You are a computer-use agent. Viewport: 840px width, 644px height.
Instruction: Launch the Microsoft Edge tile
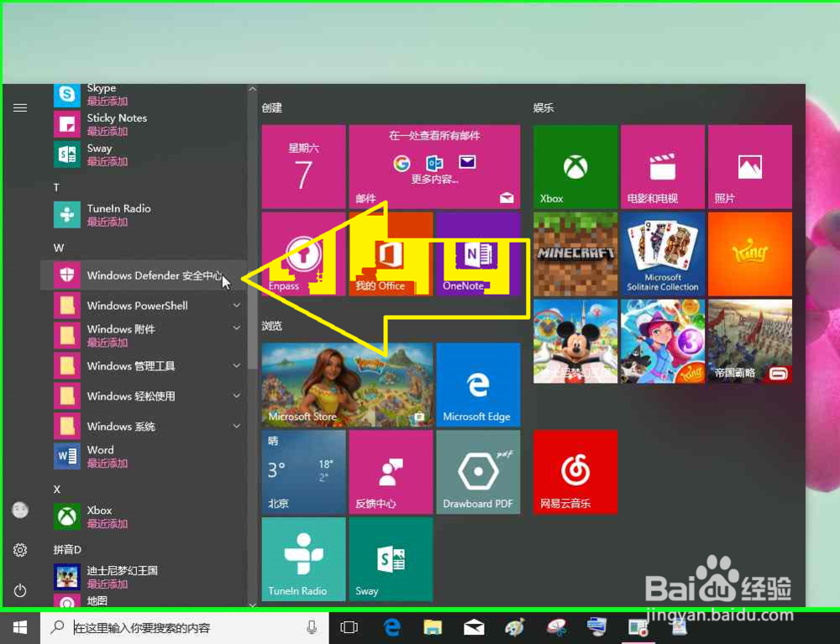coord(479,385)
